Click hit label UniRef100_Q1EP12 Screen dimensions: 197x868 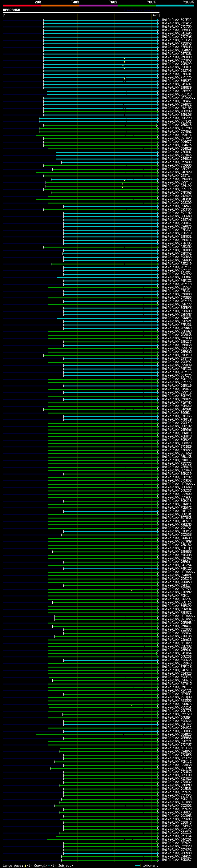click(x=177, y=531)
